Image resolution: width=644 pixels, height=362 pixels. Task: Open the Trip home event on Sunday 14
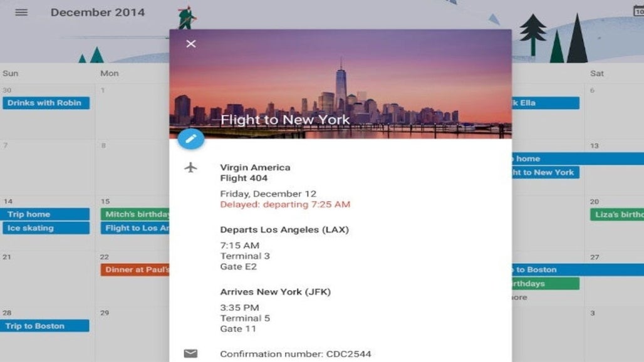[46, 214]
